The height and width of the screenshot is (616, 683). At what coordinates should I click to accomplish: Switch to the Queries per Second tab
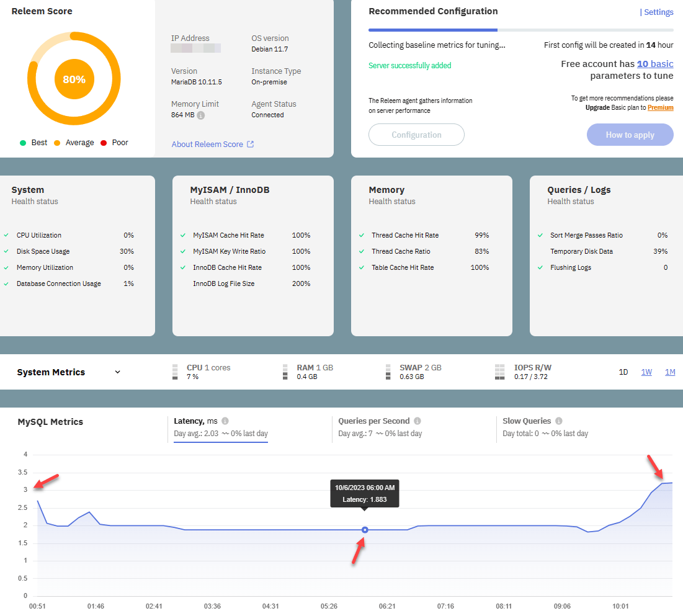click(x=380, y=427)
